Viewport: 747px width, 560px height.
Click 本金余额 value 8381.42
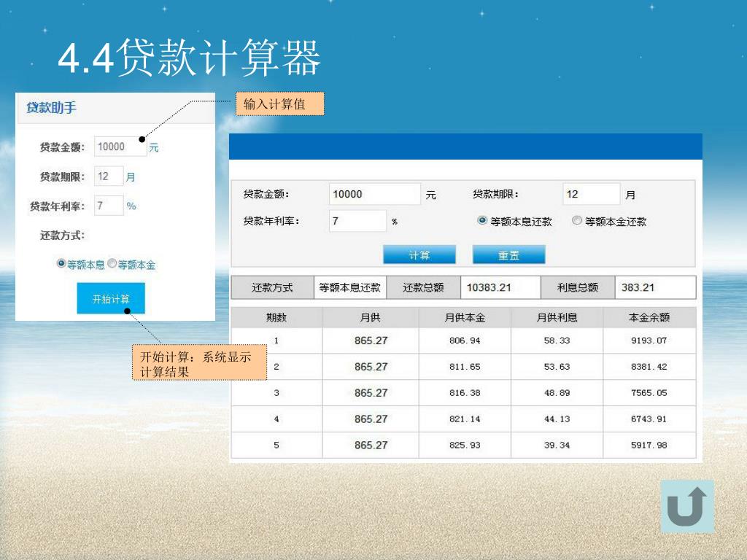[x=649, y=367]
